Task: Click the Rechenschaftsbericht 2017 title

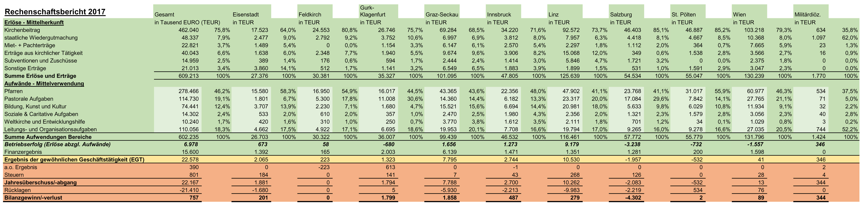Action: [55, 12]
